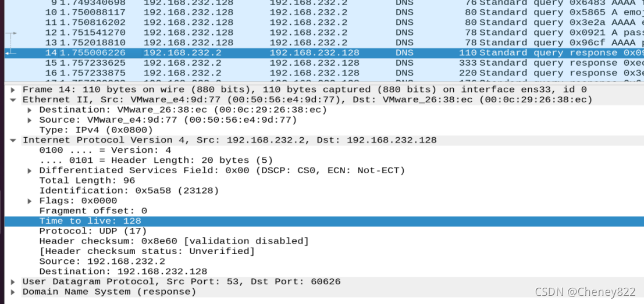Select the Protocol: UDP (17) field

point(93,231)
